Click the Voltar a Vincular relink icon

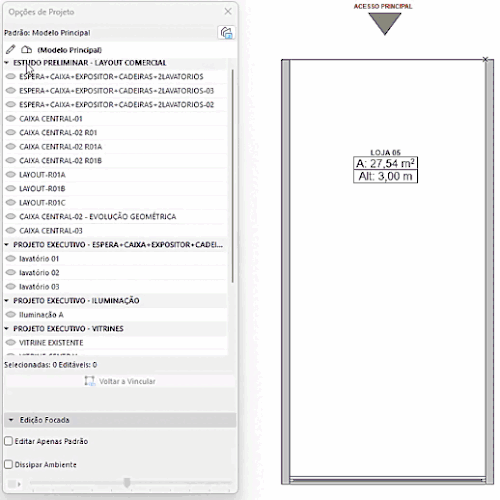(89, 381)
